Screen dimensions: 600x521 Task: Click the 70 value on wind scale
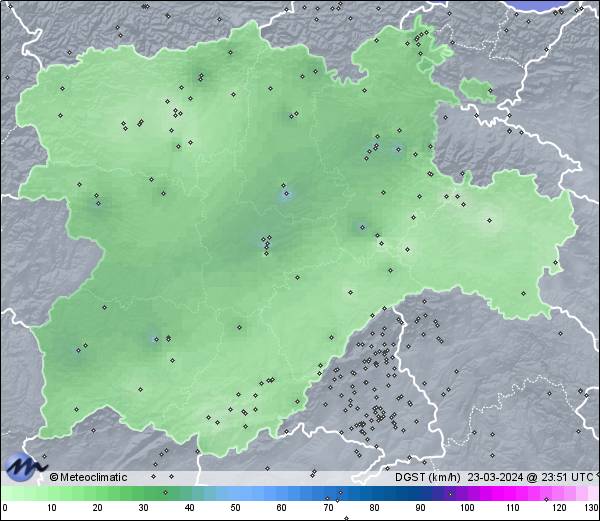[328, 508]
